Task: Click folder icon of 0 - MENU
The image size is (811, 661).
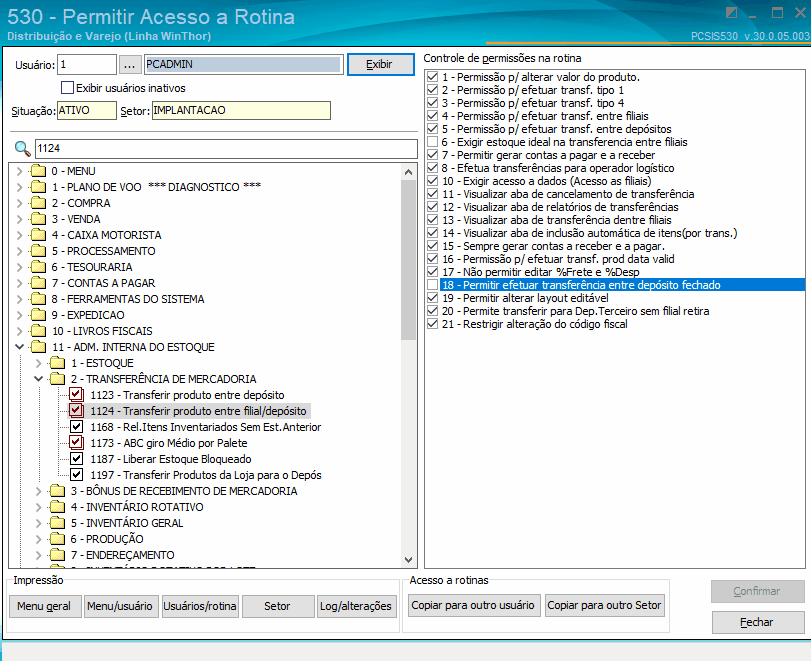Action: point(38,171)
